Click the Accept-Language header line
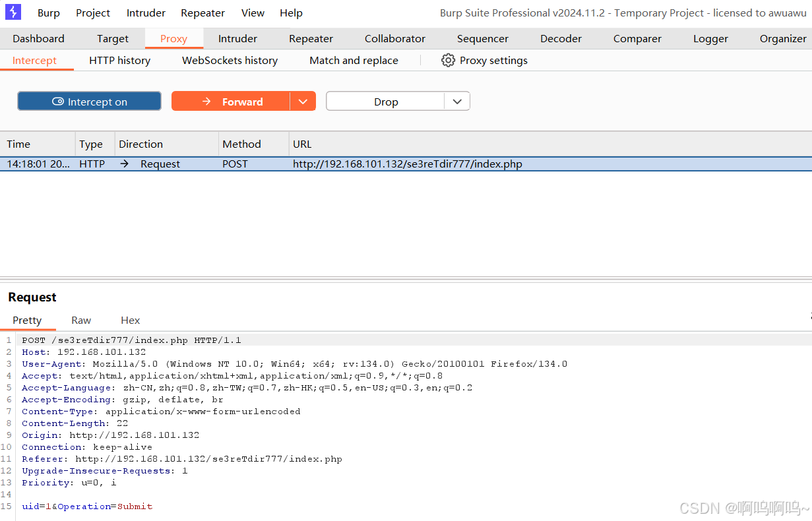 point(247,388)
